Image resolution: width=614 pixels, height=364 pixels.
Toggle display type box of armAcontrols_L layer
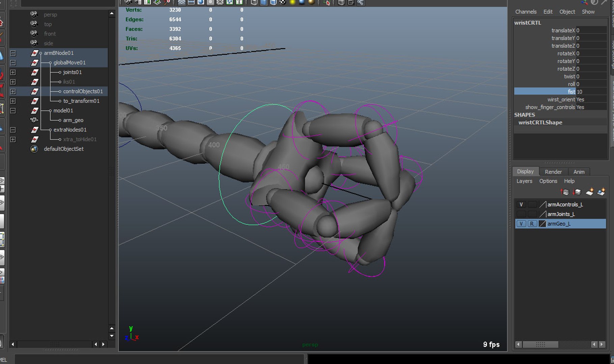[x=532, y=205]
